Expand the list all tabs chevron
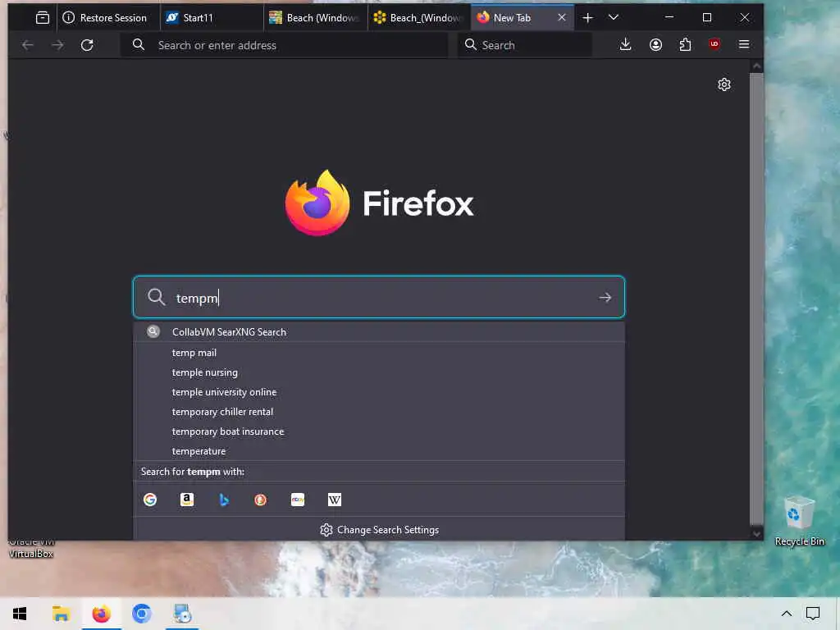 coord(614,18)
